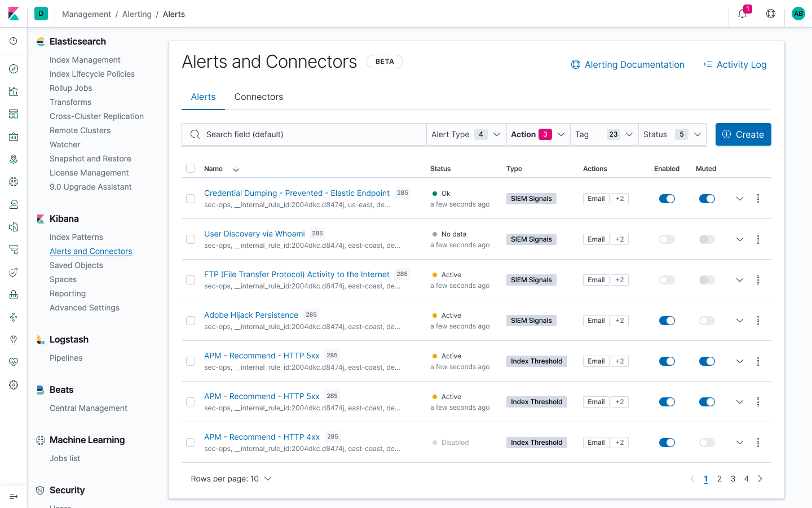The image size is (812, 508).
Task: Disable the Credential Dumping alert toggle
Action: tap(667, 198)
